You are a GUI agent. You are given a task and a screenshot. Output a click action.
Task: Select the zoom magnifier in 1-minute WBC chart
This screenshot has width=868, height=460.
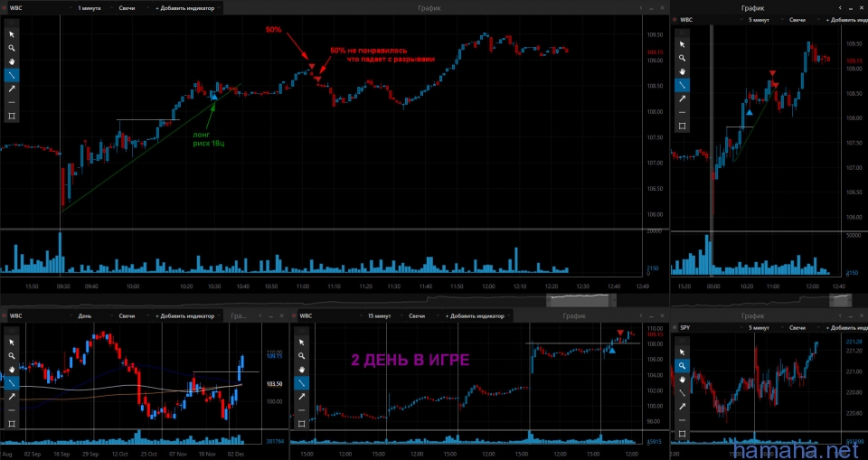[x=12, y=48]
